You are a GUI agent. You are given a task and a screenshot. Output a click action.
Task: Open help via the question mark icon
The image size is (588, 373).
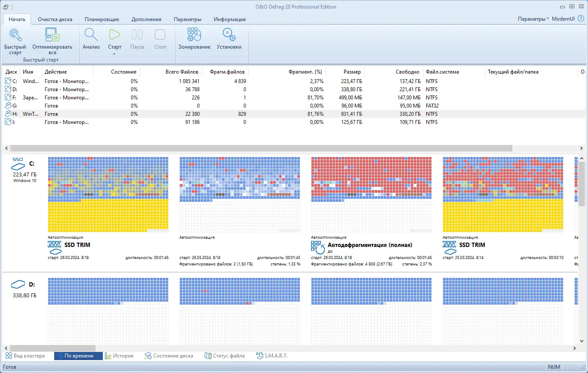point(581,19)
